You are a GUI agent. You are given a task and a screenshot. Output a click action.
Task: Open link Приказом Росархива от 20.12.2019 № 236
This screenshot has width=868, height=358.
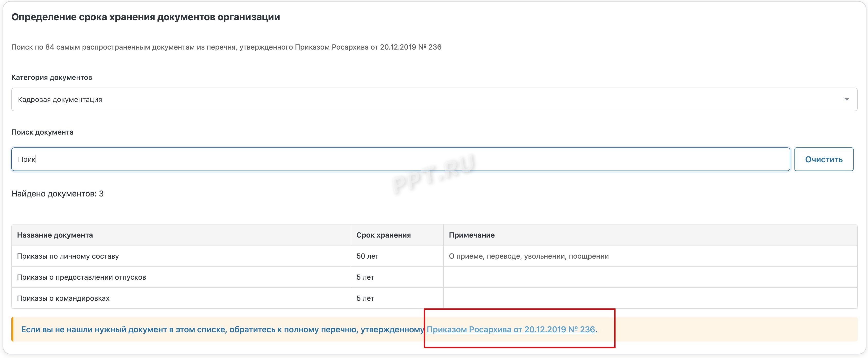(x=510, y=329)
